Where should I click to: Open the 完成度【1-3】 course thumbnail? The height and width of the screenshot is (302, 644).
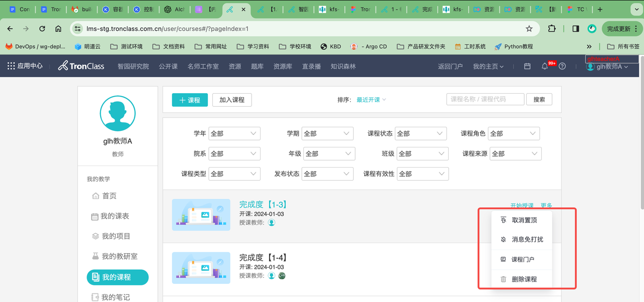[201, 214]
